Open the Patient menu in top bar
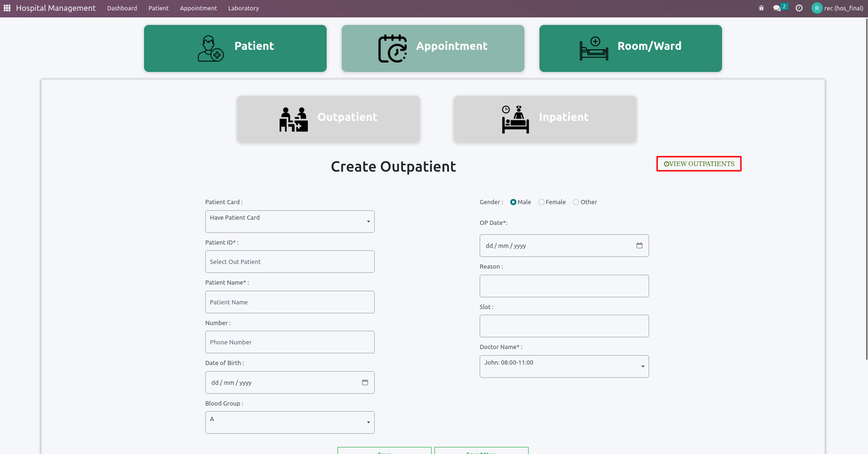 pos(159,8)
